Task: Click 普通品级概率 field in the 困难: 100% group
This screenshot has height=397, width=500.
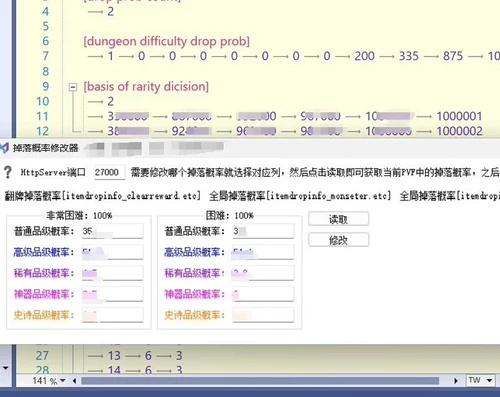Action: [263, 231]
